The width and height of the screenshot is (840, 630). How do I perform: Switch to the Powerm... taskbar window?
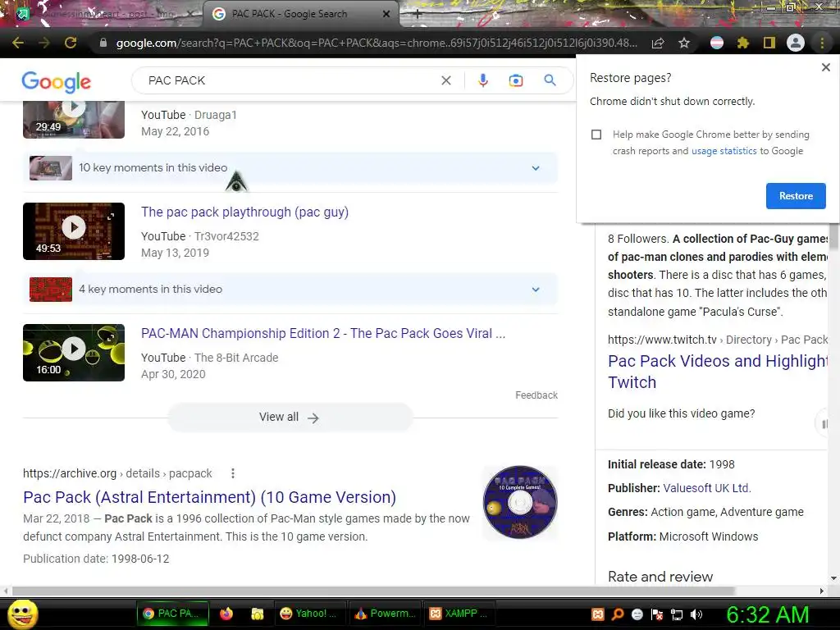point(386,614)
